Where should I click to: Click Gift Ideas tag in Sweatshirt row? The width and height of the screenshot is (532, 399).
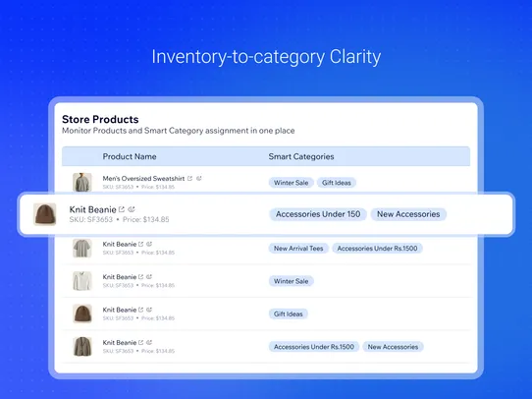pos(337,183)
